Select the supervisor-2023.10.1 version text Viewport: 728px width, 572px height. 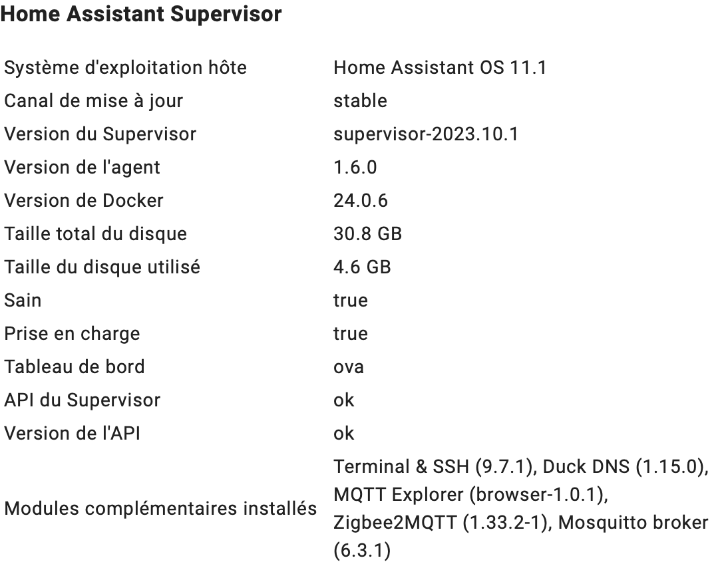coord(426,134)
